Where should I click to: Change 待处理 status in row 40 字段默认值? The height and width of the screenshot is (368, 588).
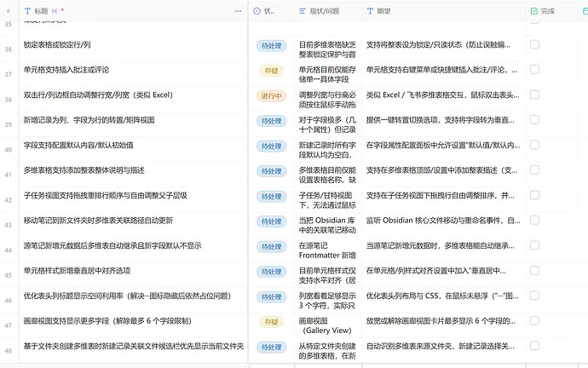pyautogui.click(x=272, y=147)
